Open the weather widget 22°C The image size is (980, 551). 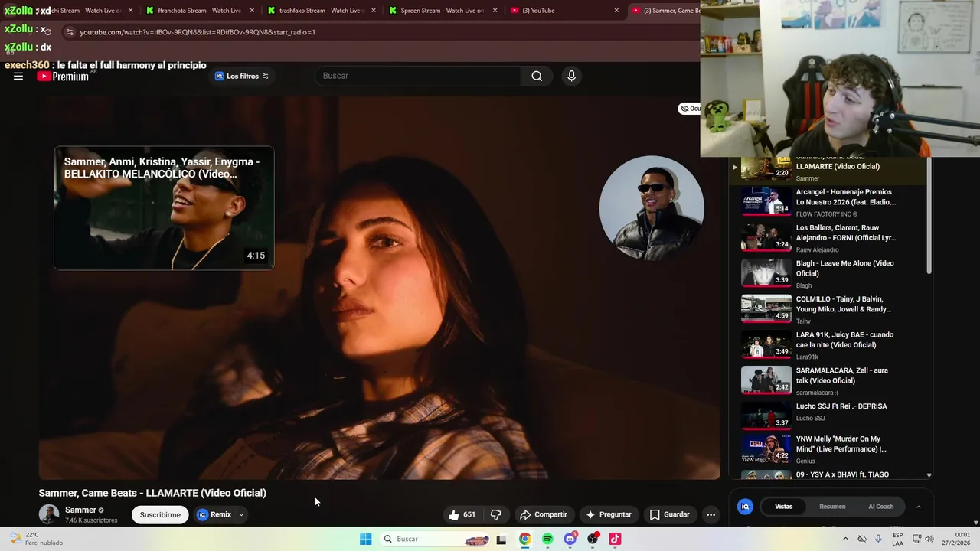[x=35, y=539]
